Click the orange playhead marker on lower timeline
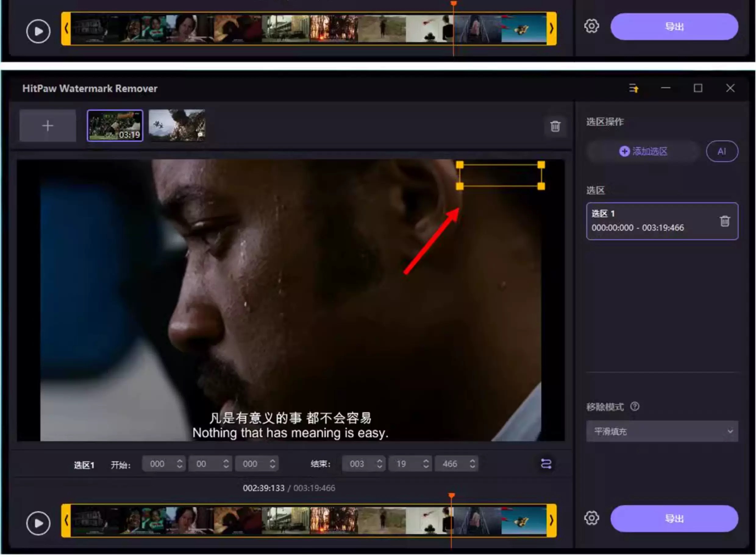Image resolution: width=756 pixels, height=557 pixels. (452, 496)
